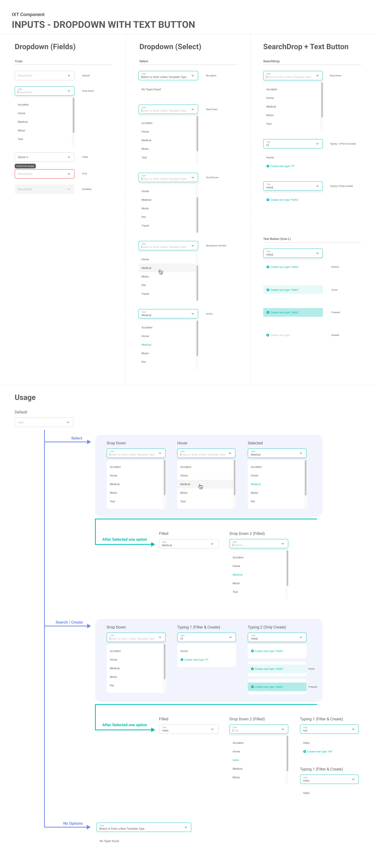Expand the Select column No option dropdown
This screenshot has height=868, width=376.
[x=192, y=75]
